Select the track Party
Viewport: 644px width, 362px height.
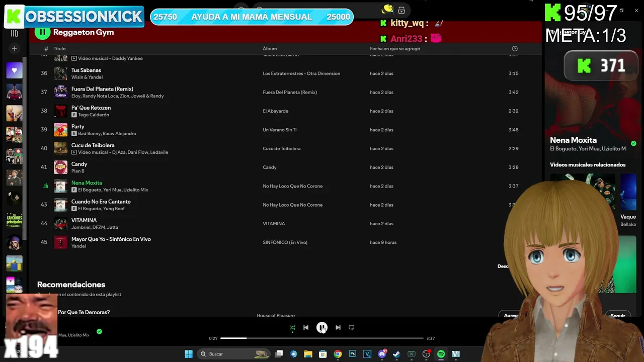(78, 127)
